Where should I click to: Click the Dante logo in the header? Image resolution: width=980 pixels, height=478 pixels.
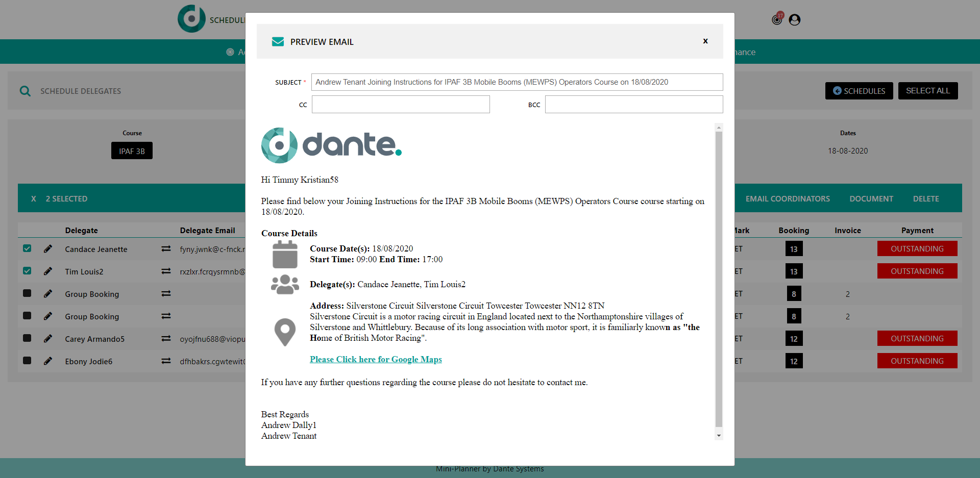(x=192, y=18)
